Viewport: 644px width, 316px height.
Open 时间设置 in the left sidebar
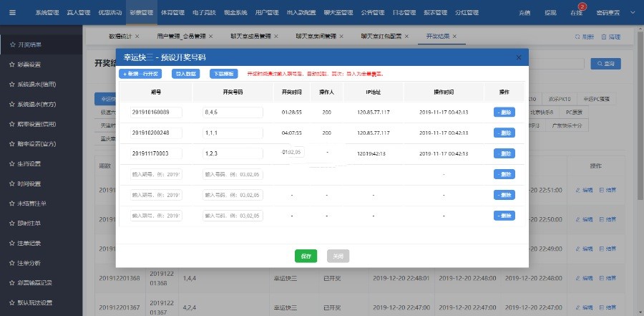(x=29, y=183)
